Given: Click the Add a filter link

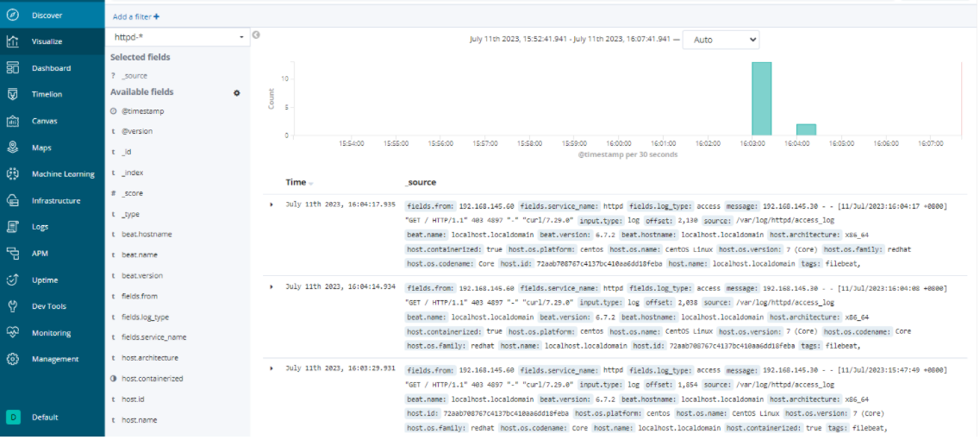Looking at the screenshot, I should (x=132, y=17).
